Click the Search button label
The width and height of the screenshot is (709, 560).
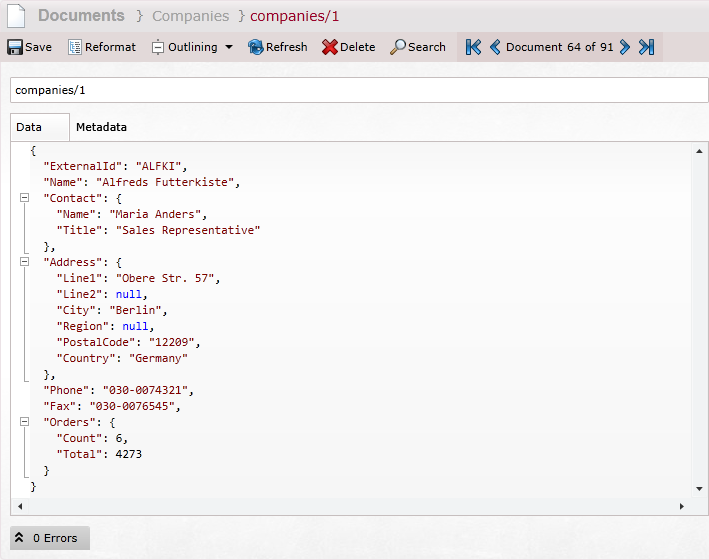[x=427, y=47]
